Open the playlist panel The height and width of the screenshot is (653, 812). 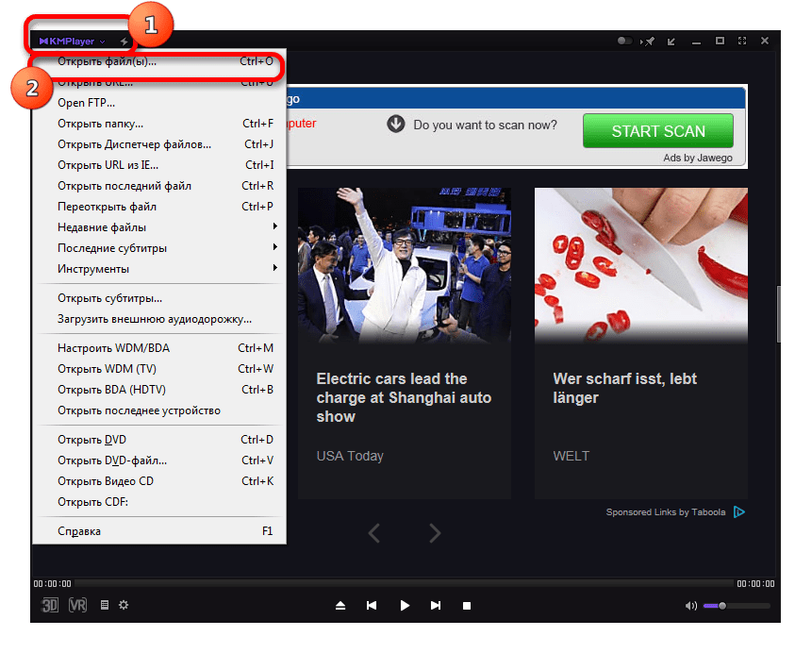coord(104,605)
